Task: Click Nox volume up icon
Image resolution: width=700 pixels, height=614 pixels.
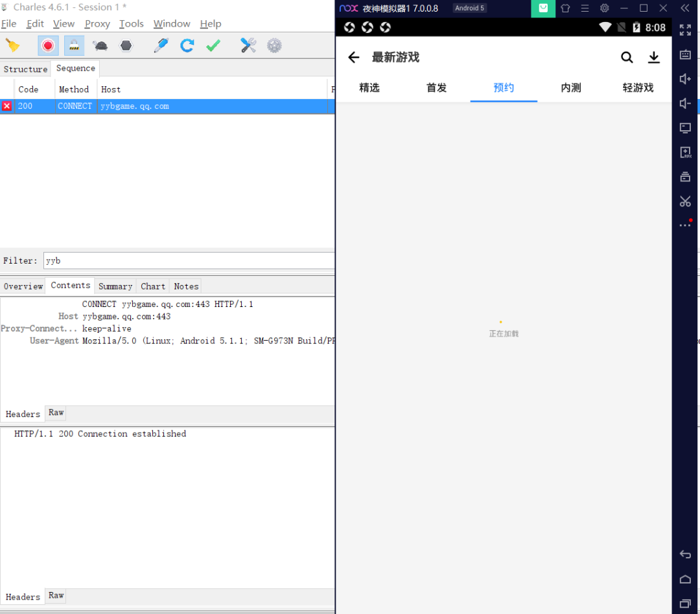Action: 685,79
